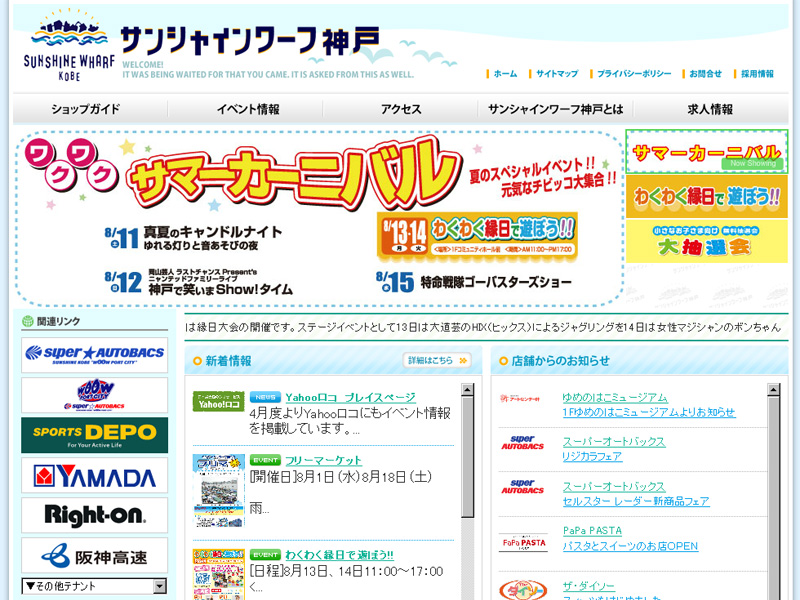This screenshot has height=600, width=800.
Task: Select the サマーカーニバル Now Showing banner tab
Action: pyautogui.click(x=707, y=152)
